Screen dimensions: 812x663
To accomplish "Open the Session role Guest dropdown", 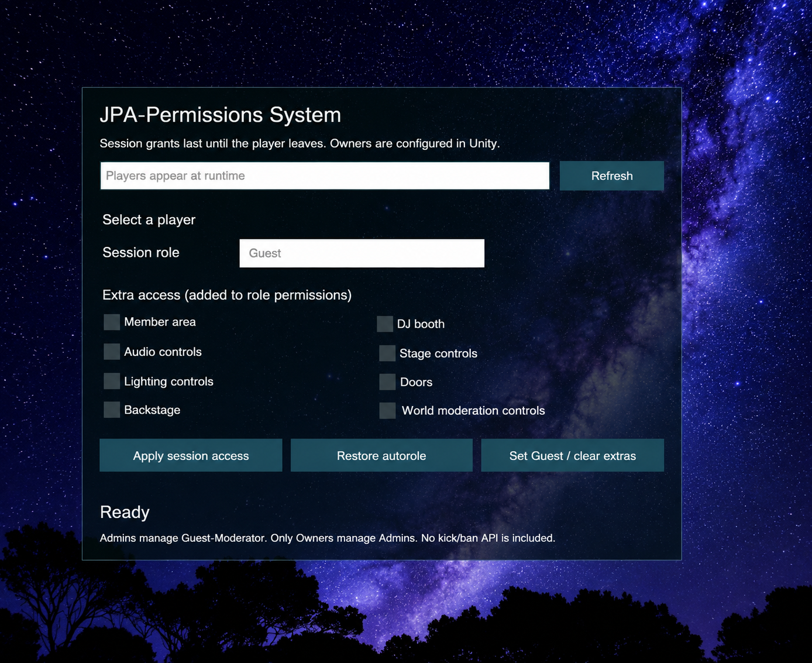I will click(x=362, y=253).
